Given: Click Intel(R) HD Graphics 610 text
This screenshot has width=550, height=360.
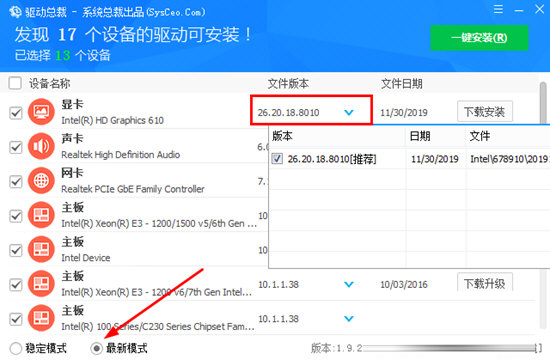Looking at the screenshot, I should [112, 120].
